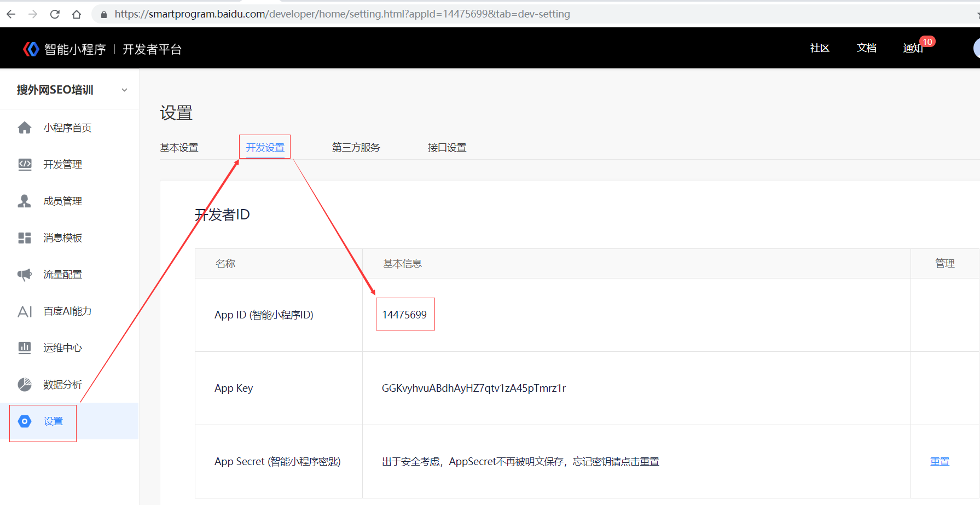Open the 第三方服务 tab
Screen dimensions: 980x505
tap(356, 148)
